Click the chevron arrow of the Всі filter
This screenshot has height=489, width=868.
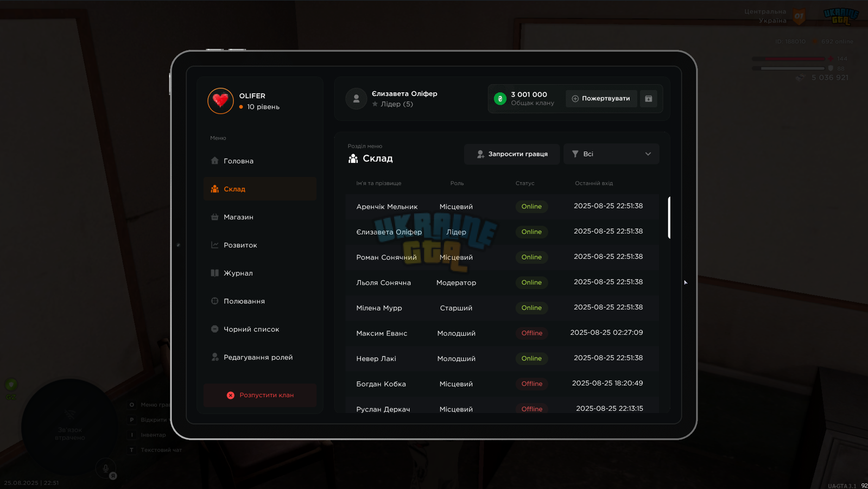pos(648,154)
